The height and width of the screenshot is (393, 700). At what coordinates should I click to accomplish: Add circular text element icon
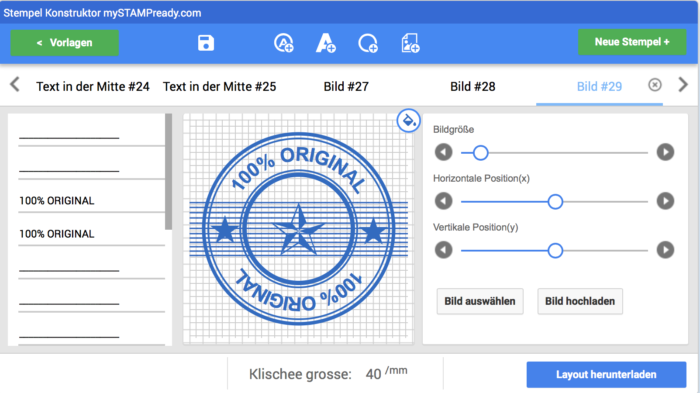283,43
